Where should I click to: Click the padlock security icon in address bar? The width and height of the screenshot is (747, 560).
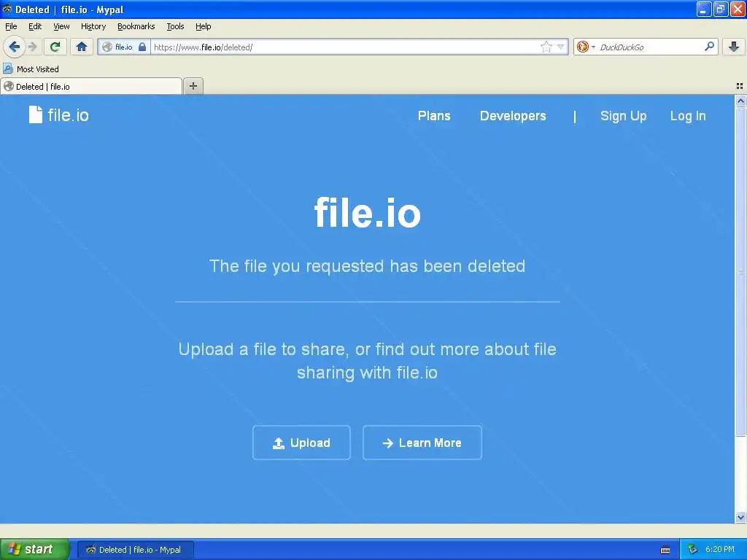pyautogui.click(x=142, y=47)
